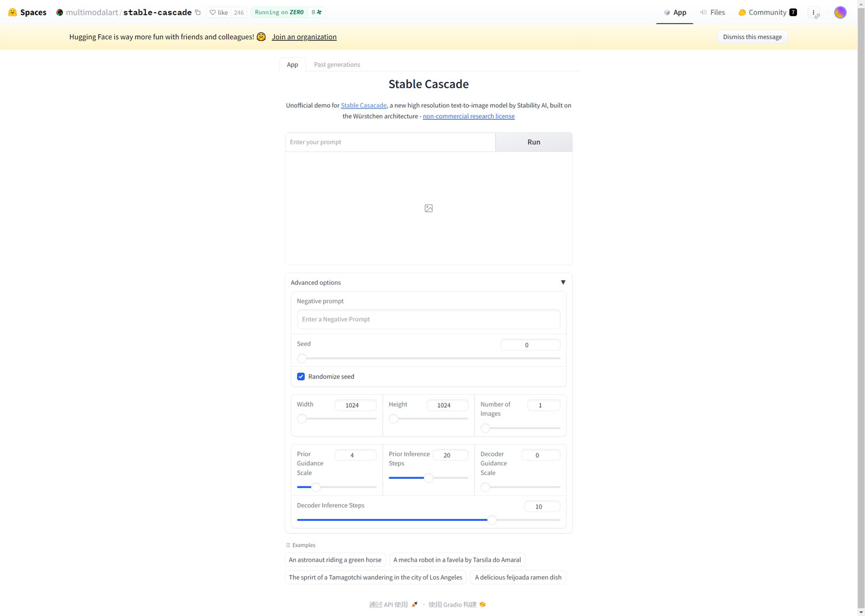Select the Tamagotchi Los Angeles example
The image size is (865, 616).
click(375, 577)
